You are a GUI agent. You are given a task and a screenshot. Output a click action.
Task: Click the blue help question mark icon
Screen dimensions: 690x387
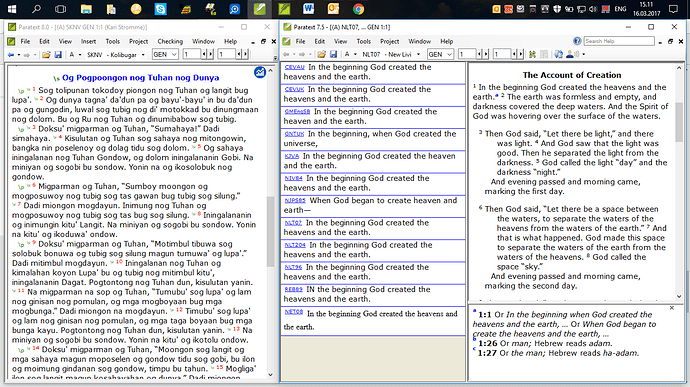577,41
